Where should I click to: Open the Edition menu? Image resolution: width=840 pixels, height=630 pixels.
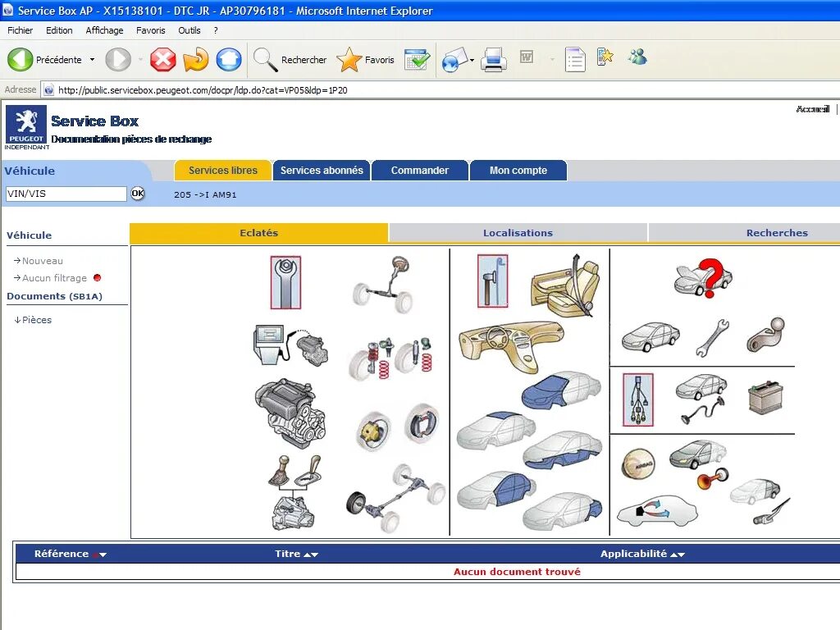coord(59,30)
